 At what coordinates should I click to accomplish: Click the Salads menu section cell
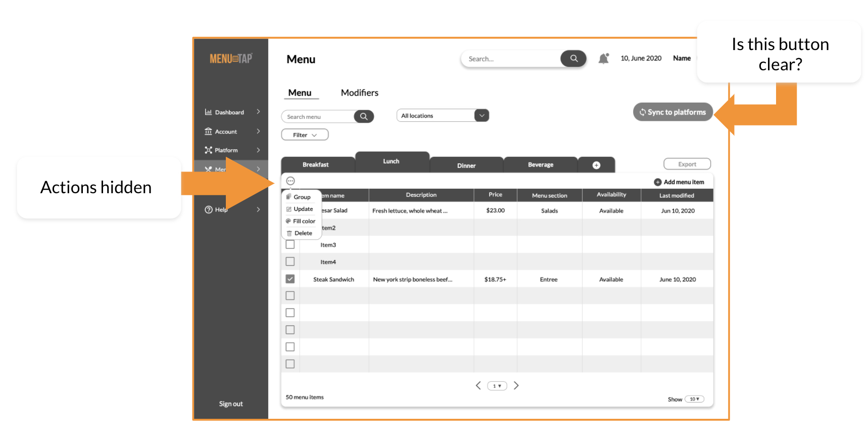point(550,211)
